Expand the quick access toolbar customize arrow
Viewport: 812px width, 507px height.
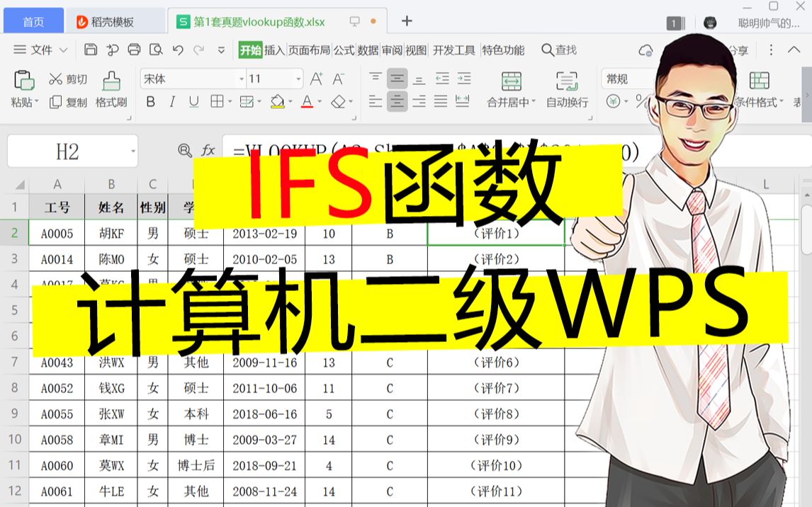click(221, 50)
